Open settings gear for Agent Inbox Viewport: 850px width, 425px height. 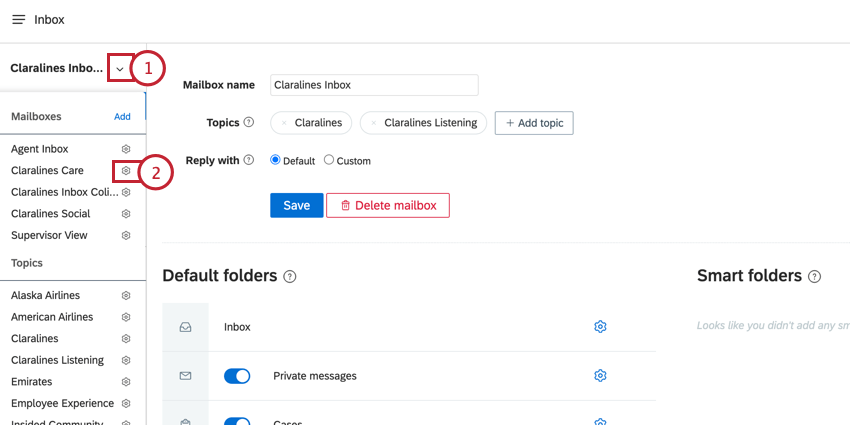pyautogui.click(x=126, y=149)
